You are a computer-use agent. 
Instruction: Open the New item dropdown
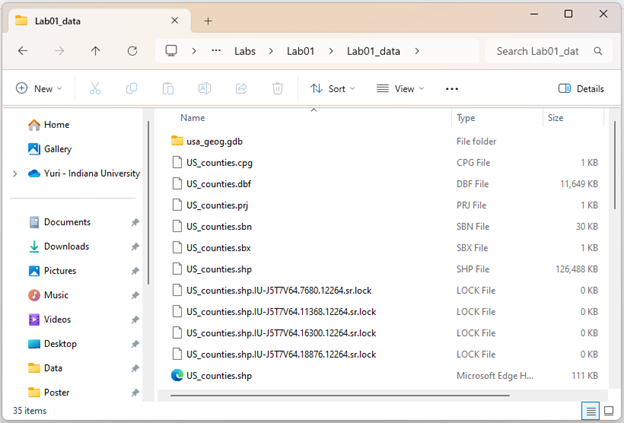click(39, 88)
